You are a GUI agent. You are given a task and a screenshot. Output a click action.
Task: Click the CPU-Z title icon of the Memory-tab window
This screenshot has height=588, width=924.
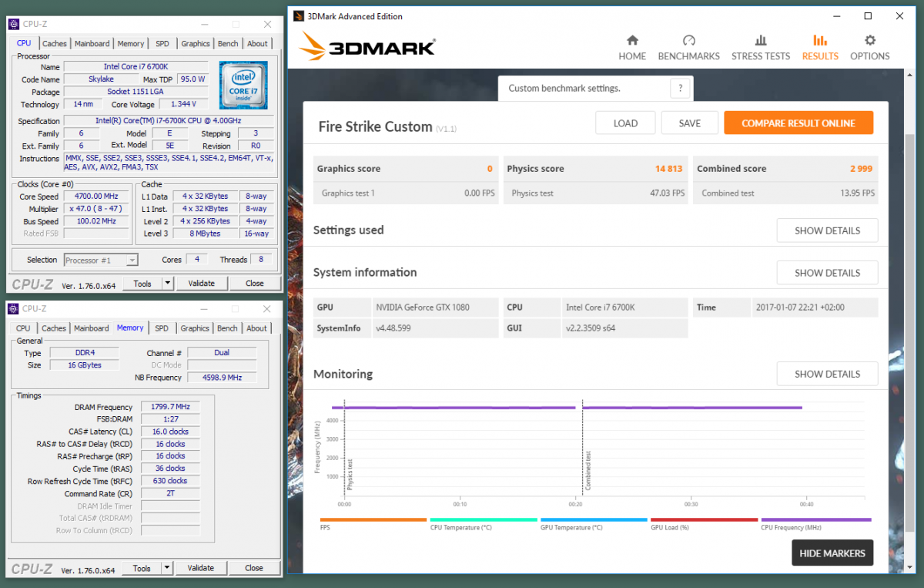coord(13,309)
